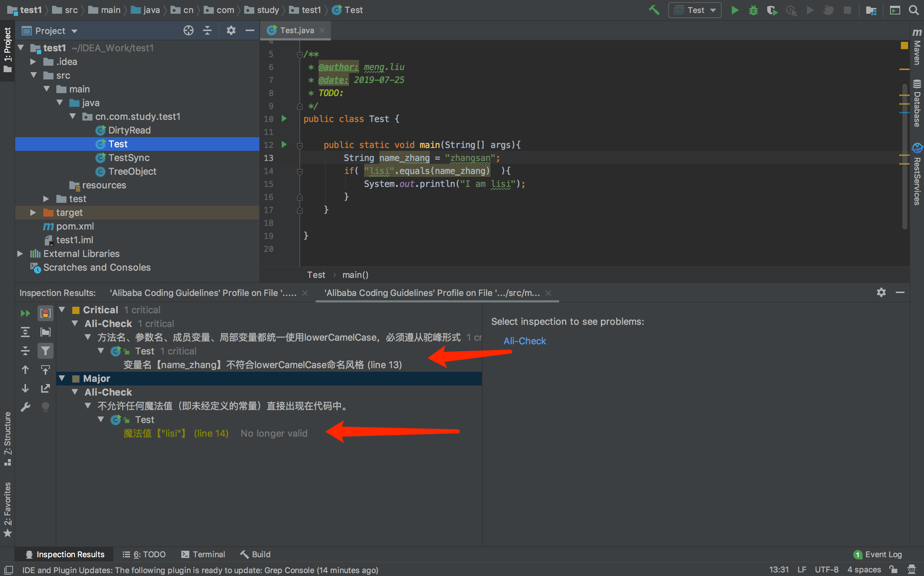Open the Test run configuration dropdown

695,10
